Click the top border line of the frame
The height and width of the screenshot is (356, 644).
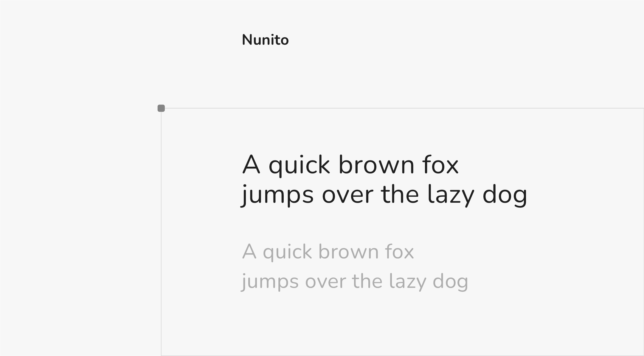(x=387, y=108)
